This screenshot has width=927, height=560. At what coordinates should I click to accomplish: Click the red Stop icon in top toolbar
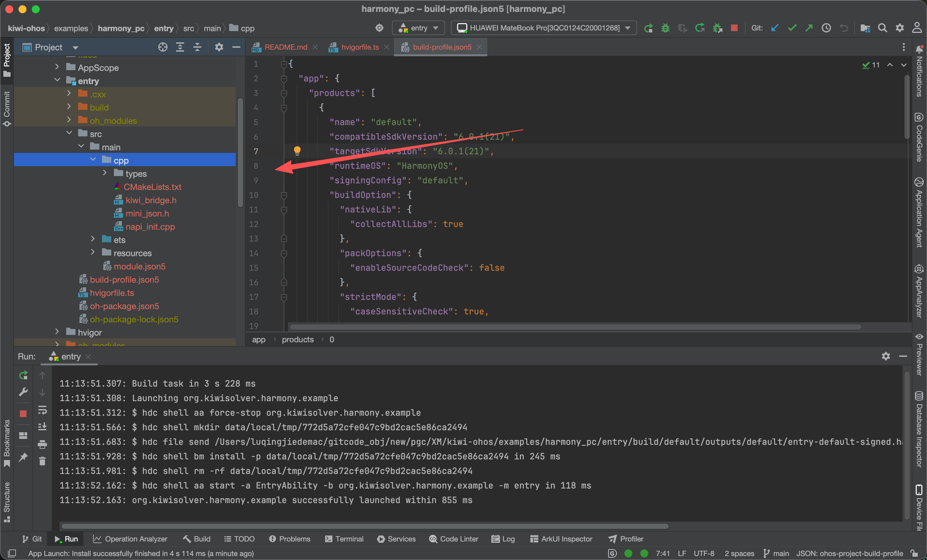pyautogui.click(x=734, y=28)
